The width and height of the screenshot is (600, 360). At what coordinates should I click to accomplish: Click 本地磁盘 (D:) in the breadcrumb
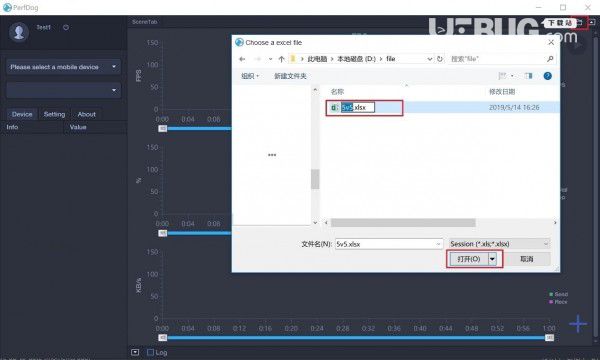(x=356, y=59)
